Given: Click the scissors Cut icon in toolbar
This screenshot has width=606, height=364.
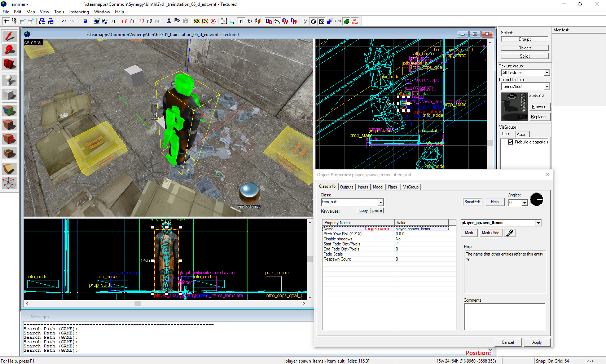Looking at the screenshot, I should [x=169, y=21].
